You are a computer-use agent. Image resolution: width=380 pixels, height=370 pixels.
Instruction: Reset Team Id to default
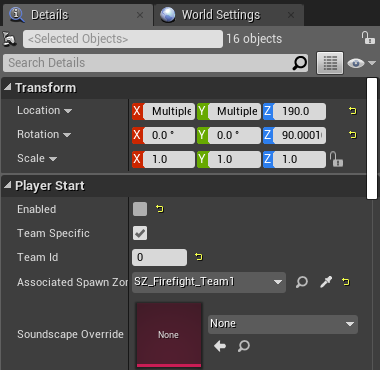coord(199,257)
